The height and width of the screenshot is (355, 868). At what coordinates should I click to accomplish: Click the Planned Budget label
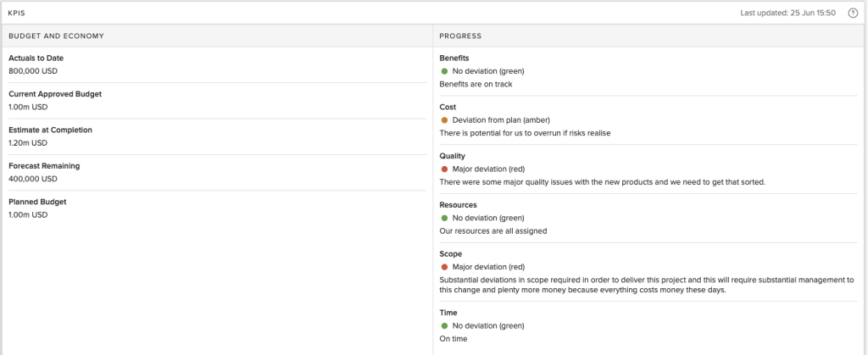point(37,202)
